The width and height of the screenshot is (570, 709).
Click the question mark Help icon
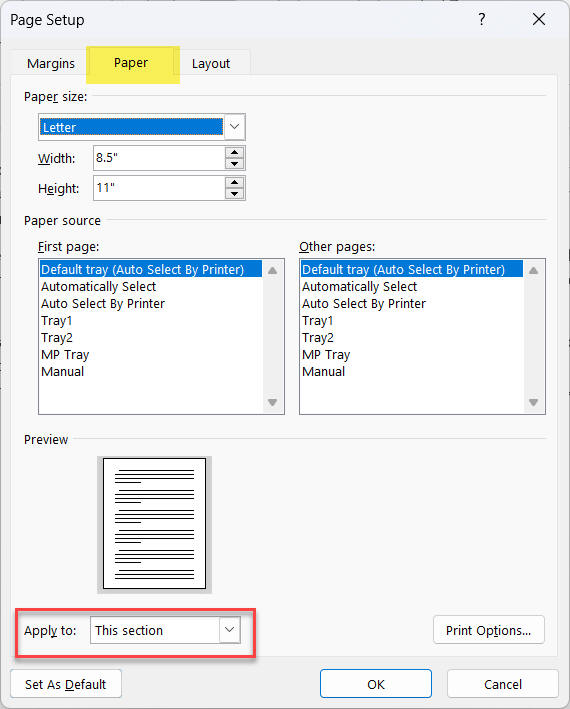482,19
